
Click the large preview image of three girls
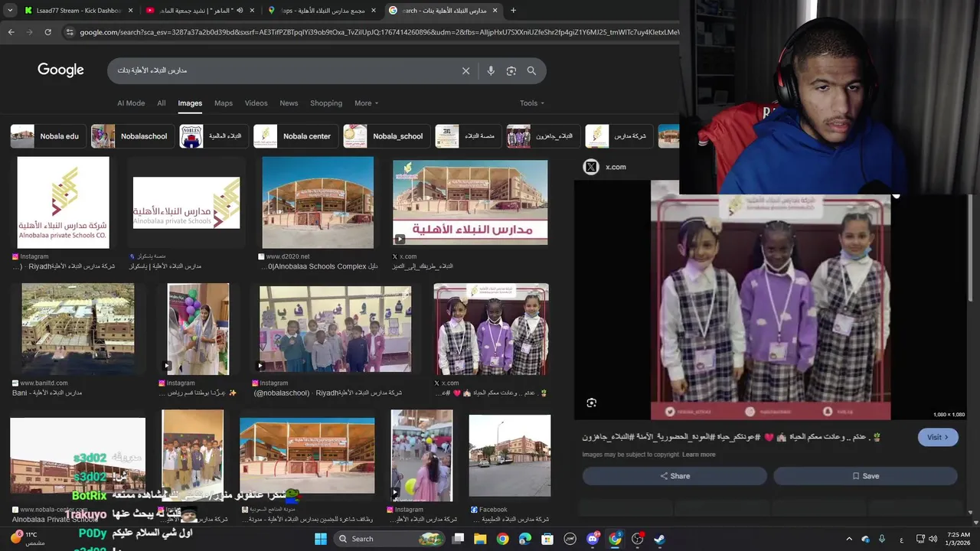(770, 300)
